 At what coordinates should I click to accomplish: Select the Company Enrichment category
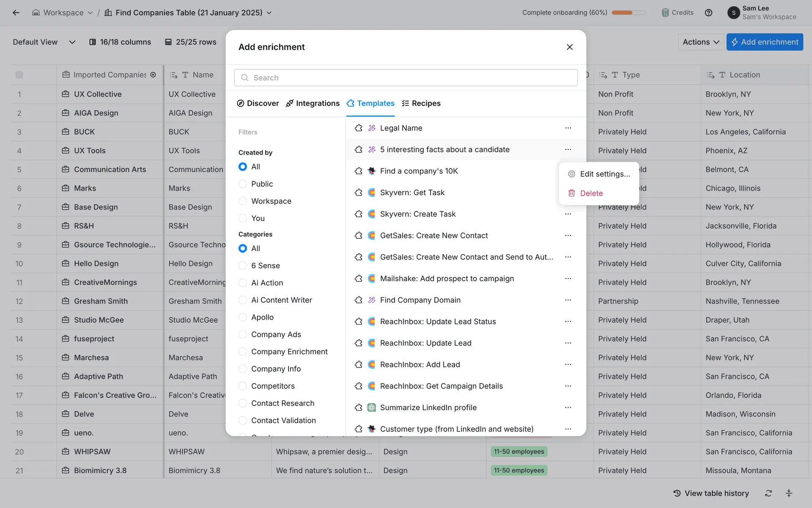point(243,352)
